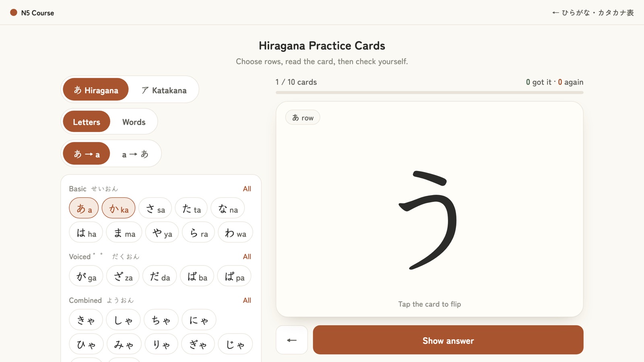
Task: Toggle the ま ma row chip
Action: 124,232
